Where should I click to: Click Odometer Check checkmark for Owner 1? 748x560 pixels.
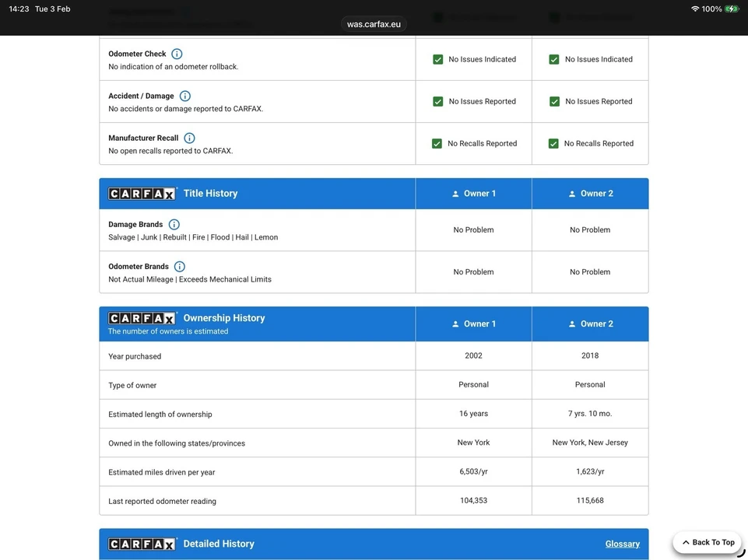(x=437, y=60)
